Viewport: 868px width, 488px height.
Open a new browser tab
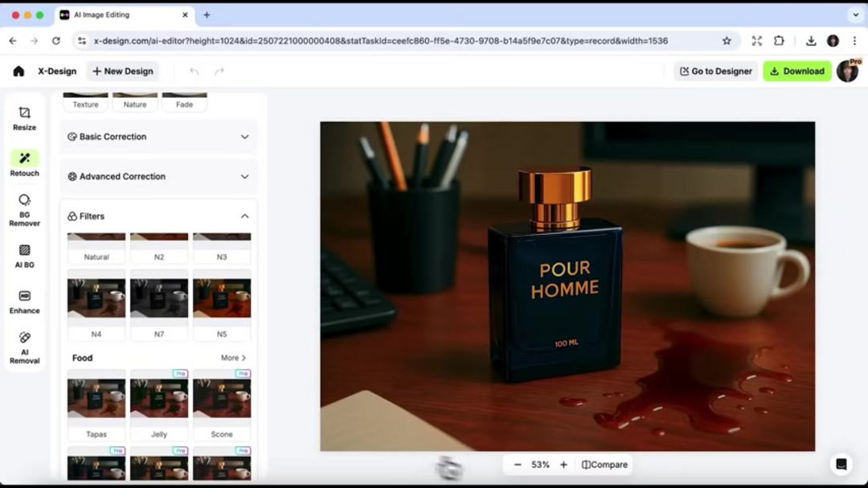tap(207, 14)
